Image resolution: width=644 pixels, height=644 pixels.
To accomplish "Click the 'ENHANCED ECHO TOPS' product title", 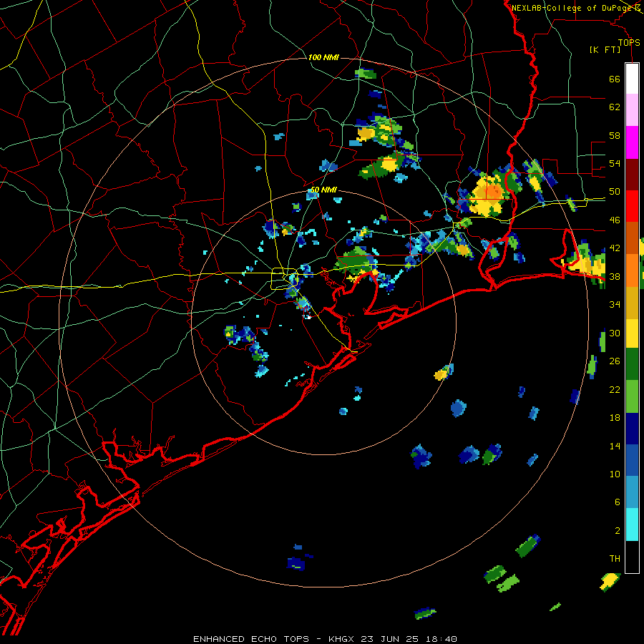I will coord(251,639).
